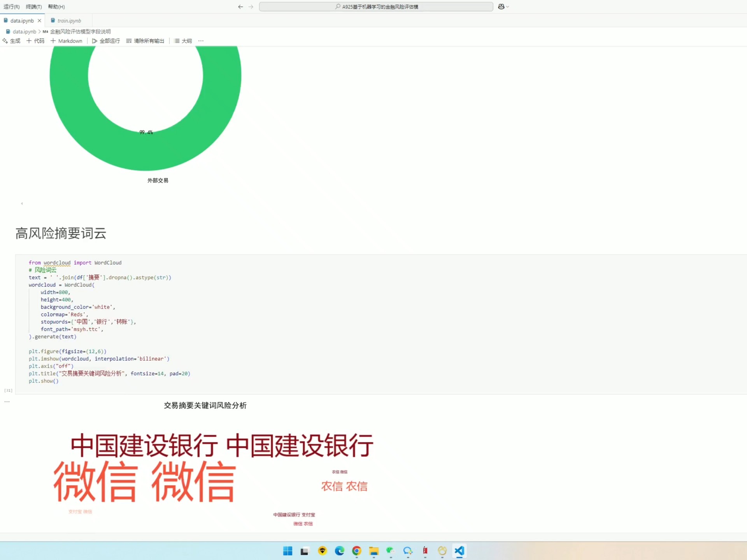Open the yellow shield app on taskbar
This screenshot has height=560, width=747.
322,551
